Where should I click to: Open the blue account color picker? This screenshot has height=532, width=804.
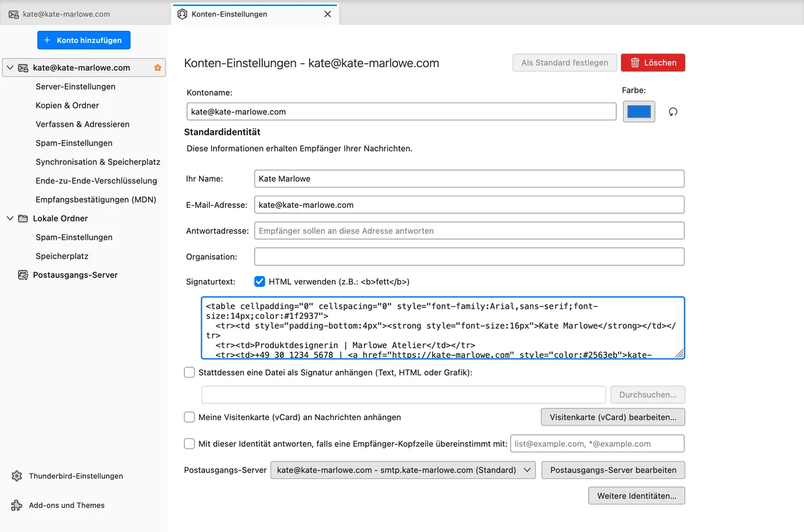pos(639,112)
